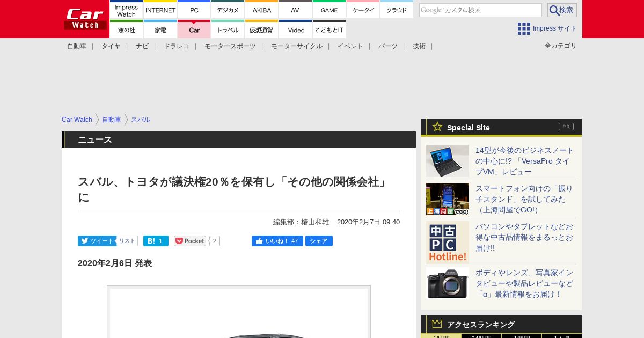The height and width of the screenshot is (338, 644).
Task: Click the PR badge in Special Site
Action: point(566,127)
